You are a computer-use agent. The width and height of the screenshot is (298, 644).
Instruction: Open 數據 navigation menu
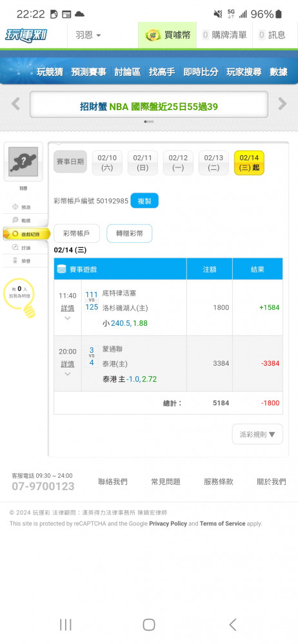click(x=279, y=72)
